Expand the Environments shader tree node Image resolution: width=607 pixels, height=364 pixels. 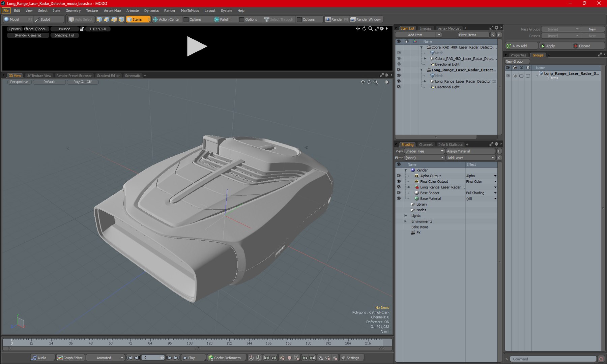[406, 222]
